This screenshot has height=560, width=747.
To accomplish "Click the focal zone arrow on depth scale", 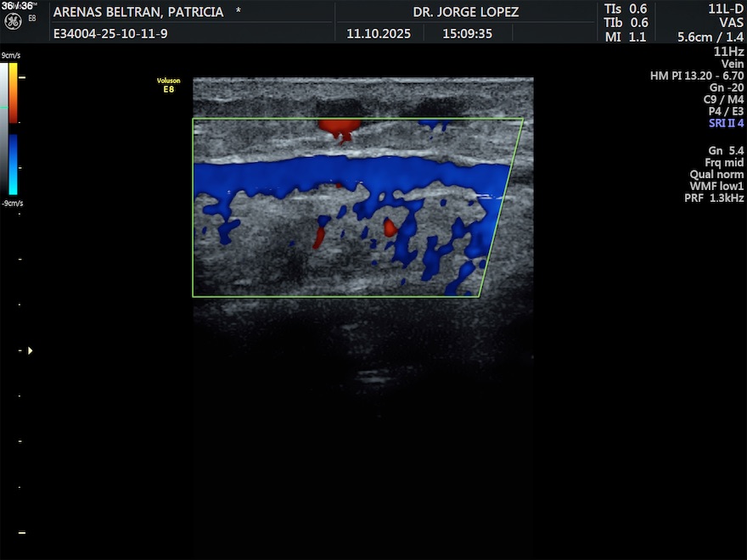I will 31,350.
